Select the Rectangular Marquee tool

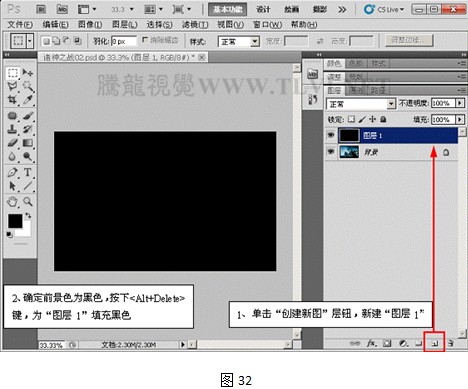[x=13, y=73]
